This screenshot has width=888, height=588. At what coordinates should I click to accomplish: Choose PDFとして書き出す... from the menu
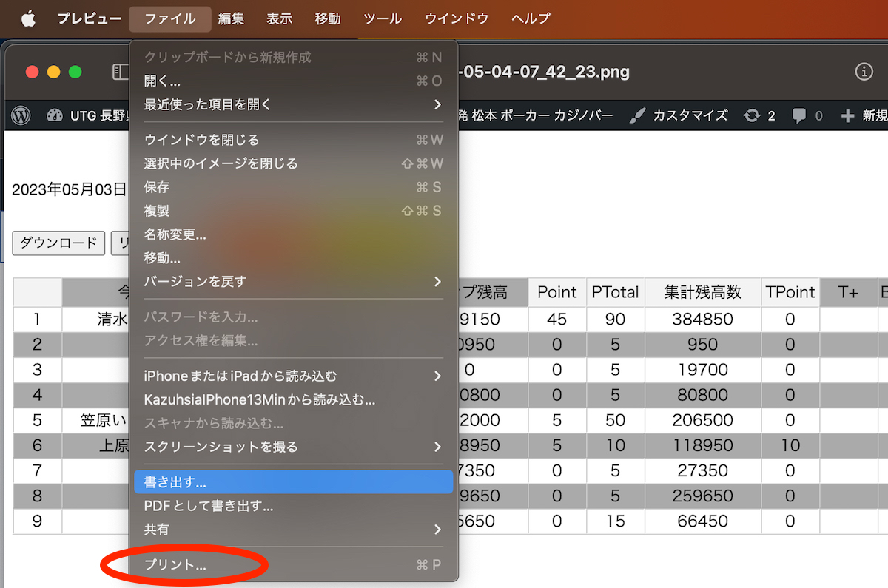209,506
